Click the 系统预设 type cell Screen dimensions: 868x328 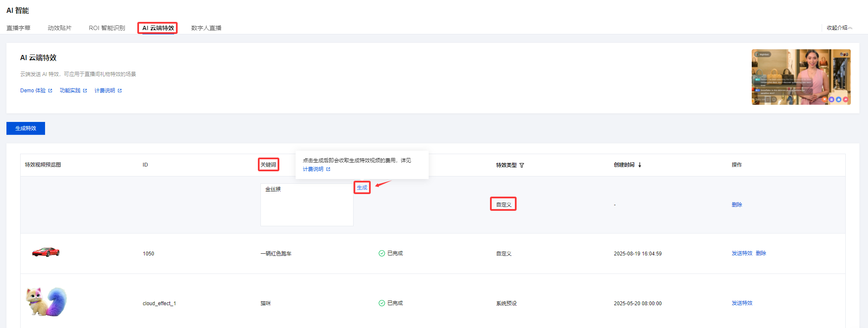pyautogui.click(x=506, y=304)
